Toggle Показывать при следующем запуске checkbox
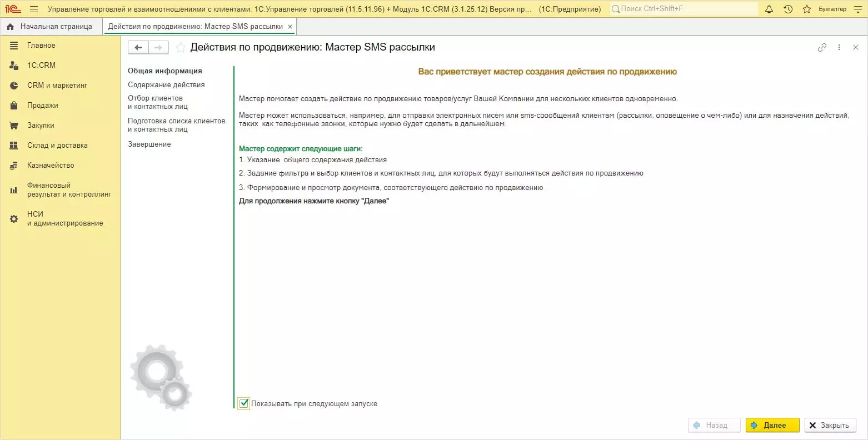Screen dimensions: 868x440 pos(243,403)
